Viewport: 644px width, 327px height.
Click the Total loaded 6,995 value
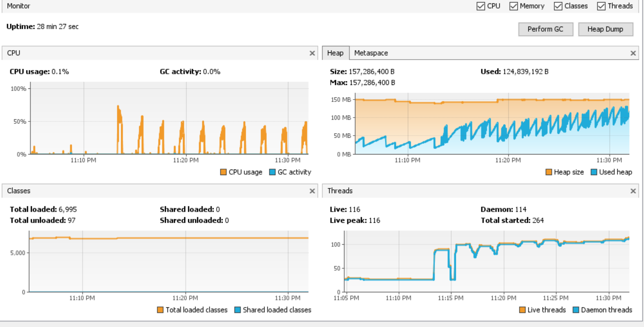pos(68,209)
